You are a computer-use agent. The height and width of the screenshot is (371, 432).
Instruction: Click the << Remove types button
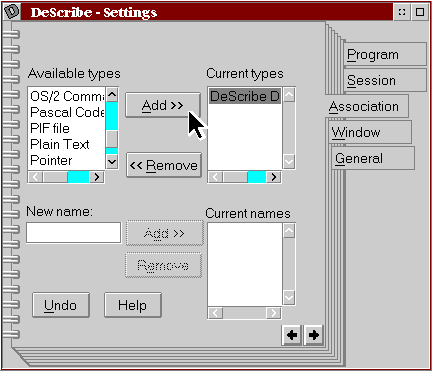point(164,165)
